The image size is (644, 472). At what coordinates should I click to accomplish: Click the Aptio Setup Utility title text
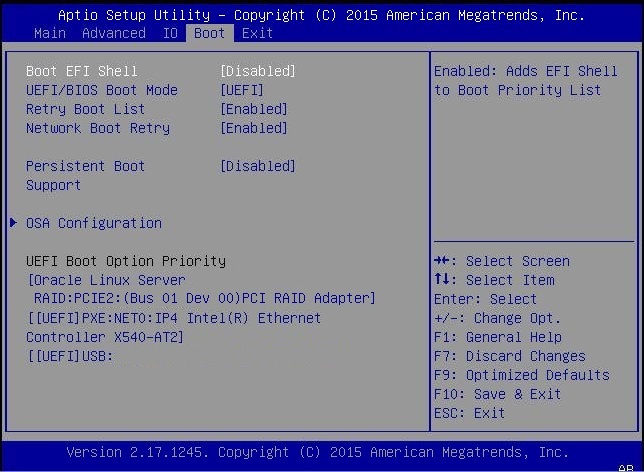coord(321,15)
